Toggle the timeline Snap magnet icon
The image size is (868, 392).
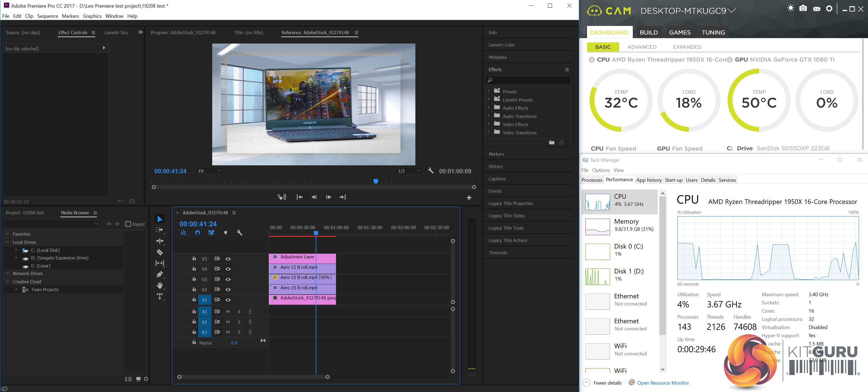[197, 233]
